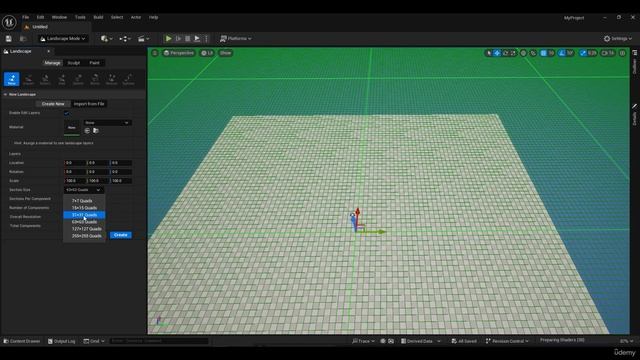Open the viewport Show menu

pos(225,53)
